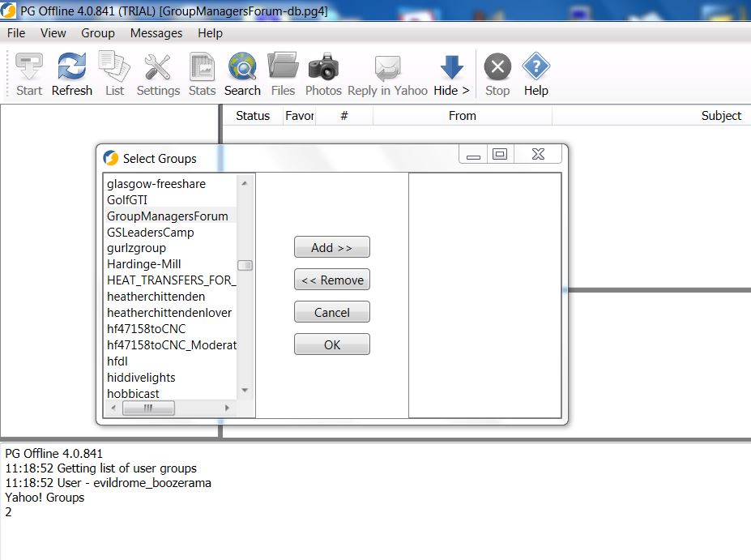Click the group list scroll down arrow
This screenshot has width=751, height=560.
245,391
